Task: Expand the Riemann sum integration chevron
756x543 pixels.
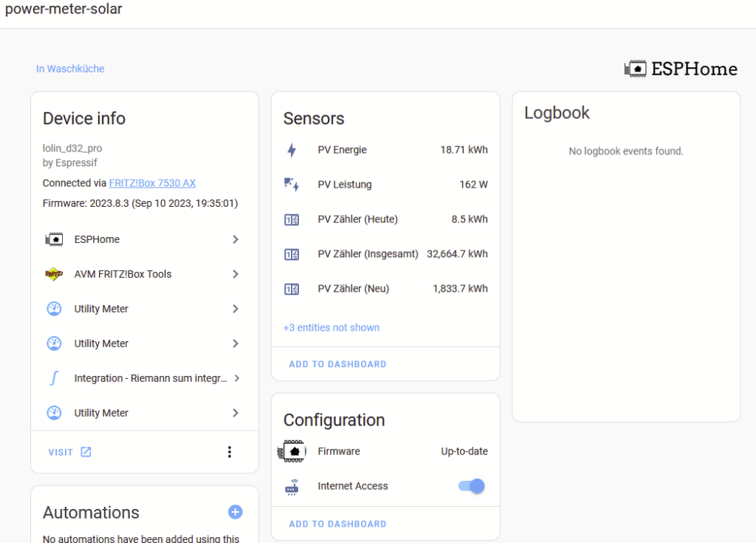Action: point(236,378)
